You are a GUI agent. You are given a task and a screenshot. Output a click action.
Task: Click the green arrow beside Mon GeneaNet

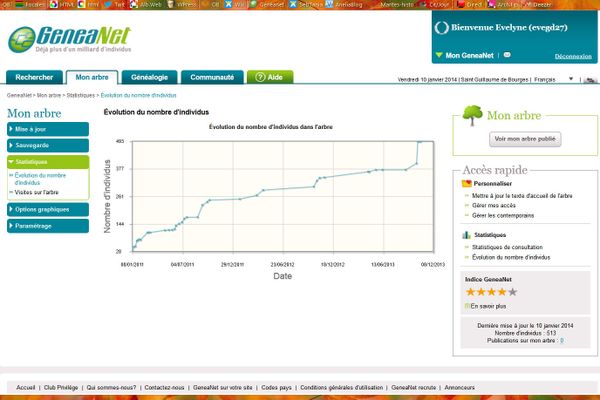point(439,55)
